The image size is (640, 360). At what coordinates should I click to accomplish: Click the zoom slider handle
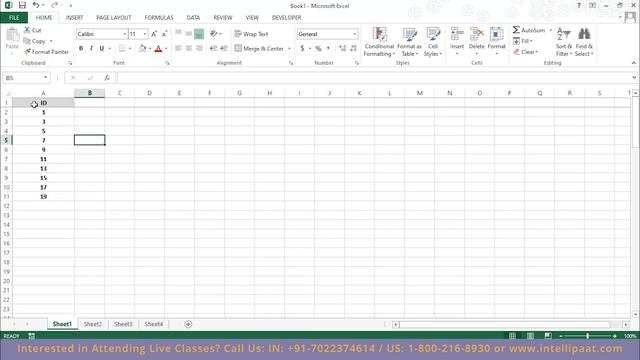588,336
